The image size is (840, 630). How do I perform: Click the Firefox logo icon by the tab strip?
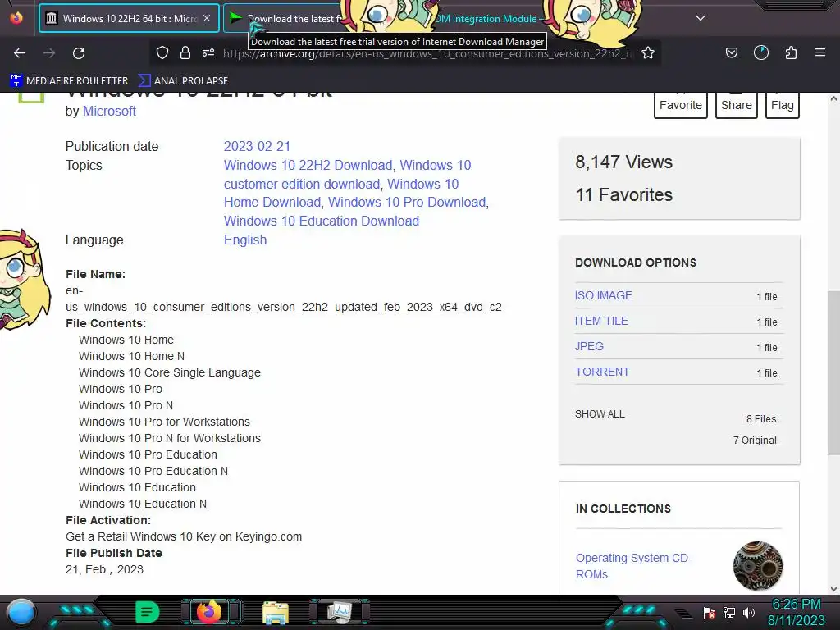click(x=16, y=18)
